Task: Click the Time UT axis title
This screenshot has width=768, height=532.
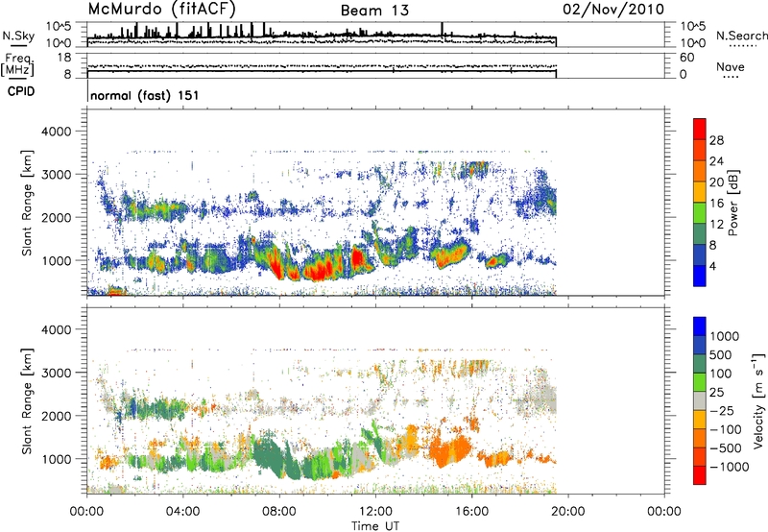Action: tap(375, 526)
